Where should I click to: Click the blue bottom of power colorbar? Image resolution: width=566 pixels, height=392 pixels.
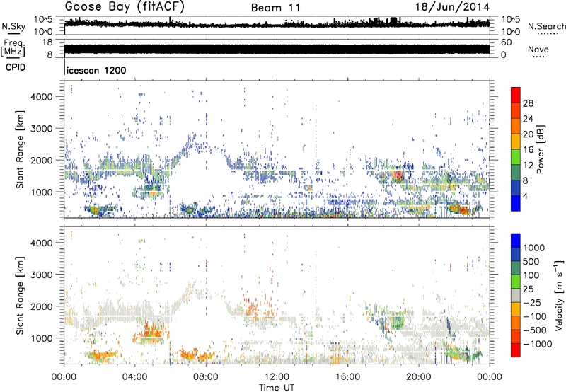pyautogui.click(x=516, y=203)
